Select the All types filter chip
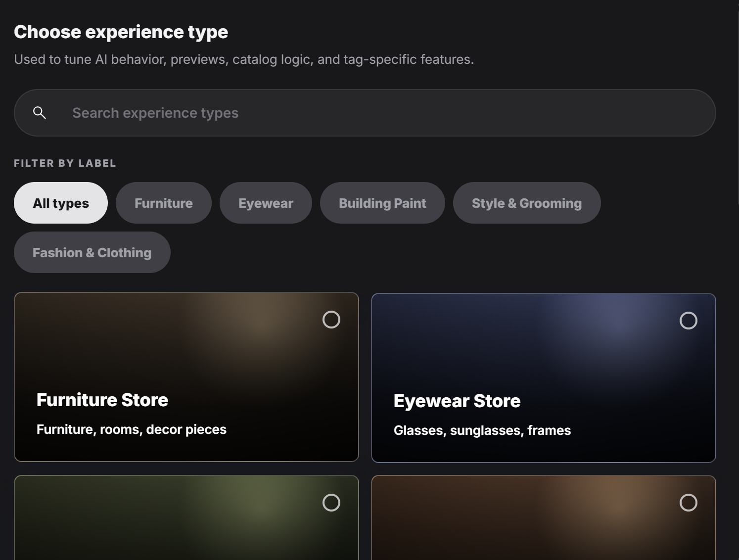This screenshot has height=560, width=739. 61,203
